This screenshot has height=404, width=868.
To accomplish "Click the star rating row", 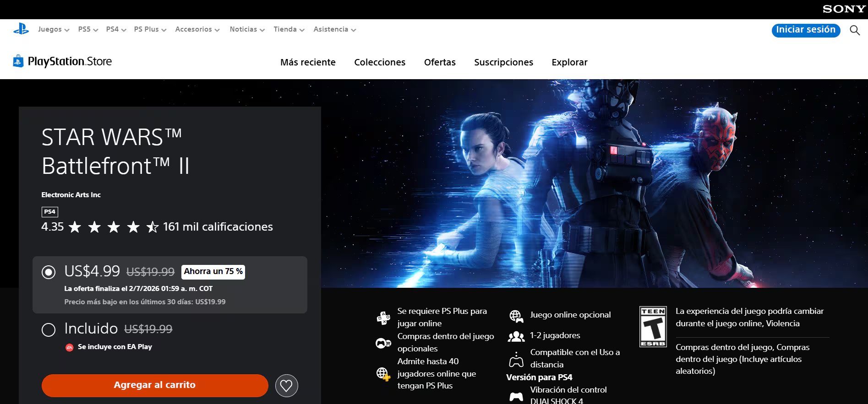I will (x=114, y=227).
